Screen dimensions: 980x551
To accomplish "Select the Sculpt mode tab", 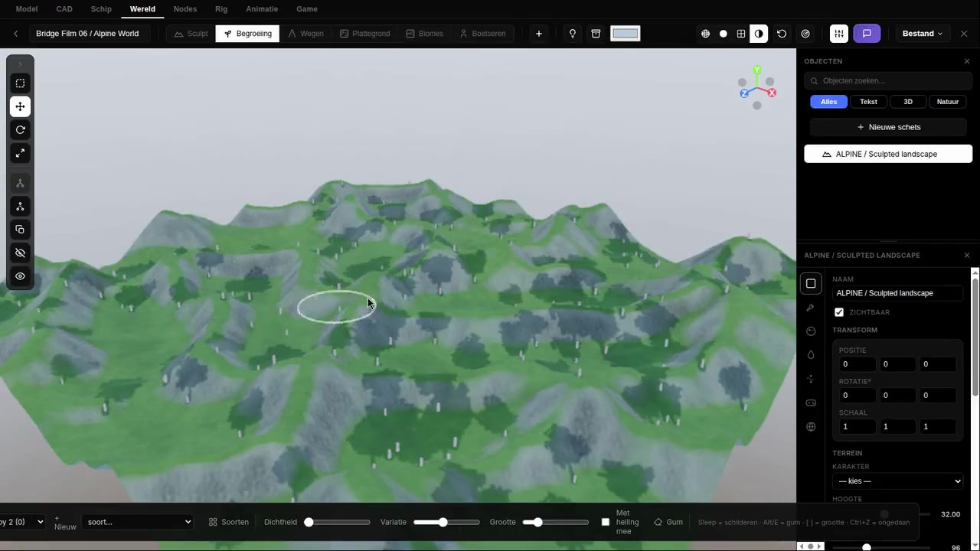I will tap(191, 34).
